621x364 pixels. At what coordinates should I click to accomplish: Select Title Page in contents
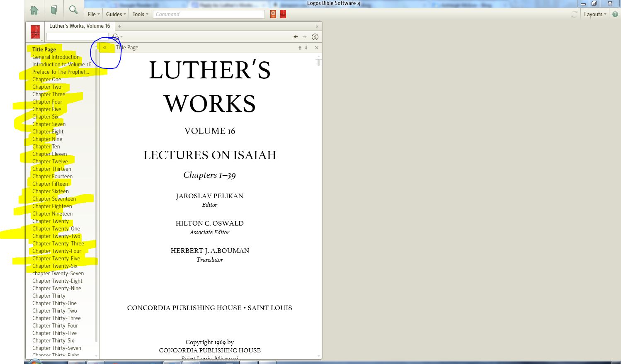pyautogui.click(x=44, y=49)
